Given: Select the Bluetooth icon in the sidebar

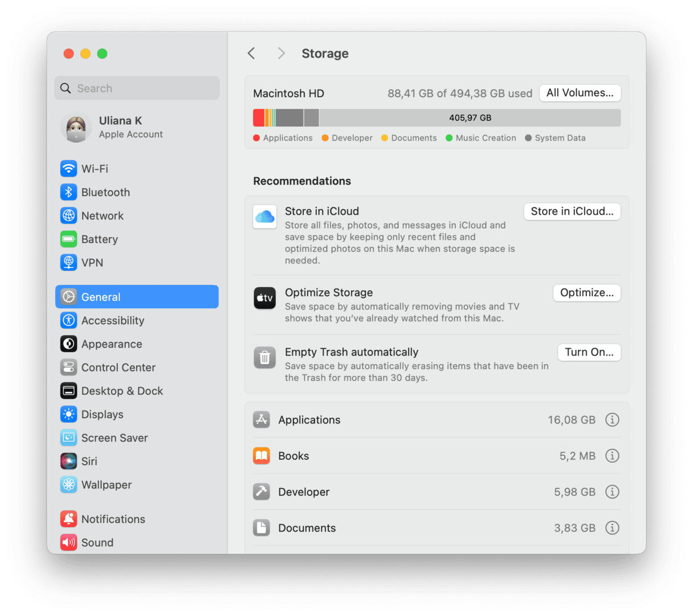Looking at the screenshot, I should click(x=68, y=192).
